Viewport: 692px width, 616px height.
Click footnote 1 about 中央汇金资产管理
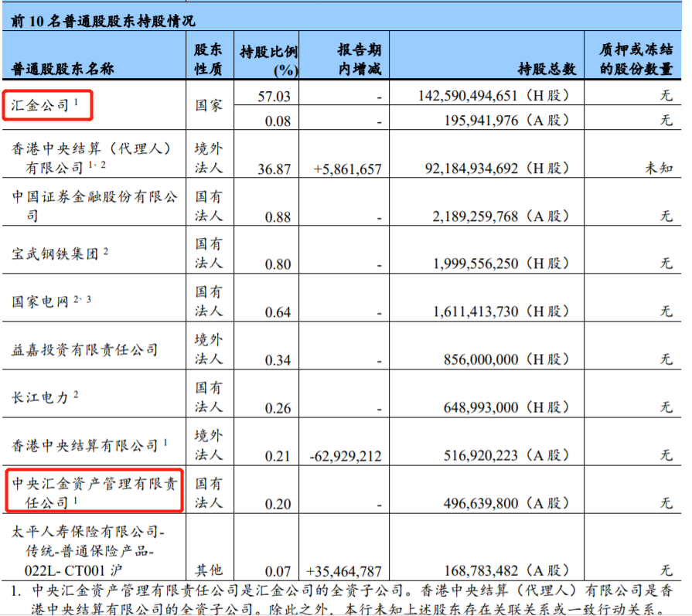(x=342, y=600)
